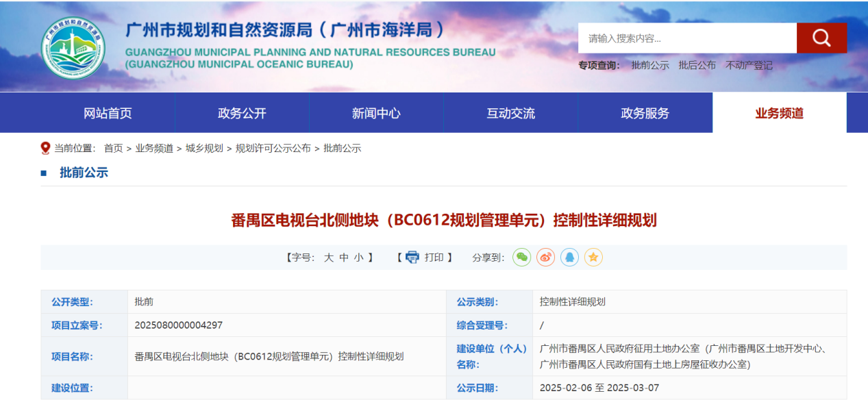The width and height of the screenshot is (868, 411).
Task: Click the 公示日期 label cell
Action: pos(489,388)
